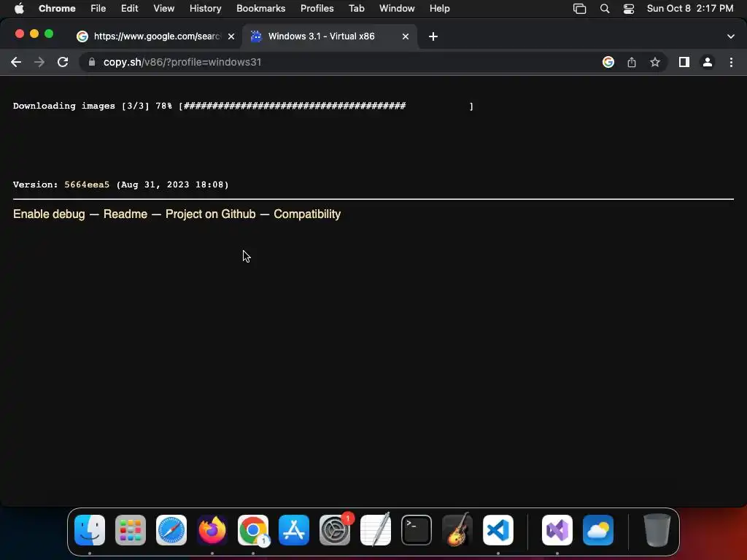This screenshot has height=560, width=747.
Task: Open the Chrome profile avatar
Action: coord(707,62)
